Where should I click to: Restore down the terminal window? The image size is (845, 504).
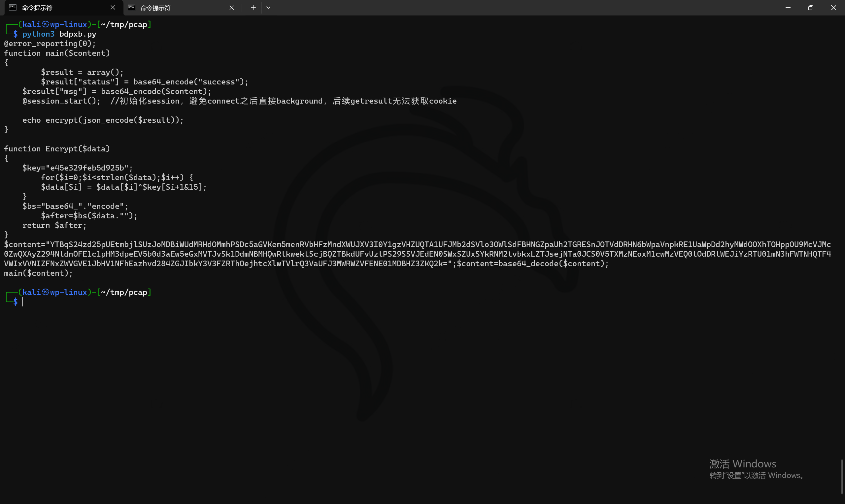(811, 8)
